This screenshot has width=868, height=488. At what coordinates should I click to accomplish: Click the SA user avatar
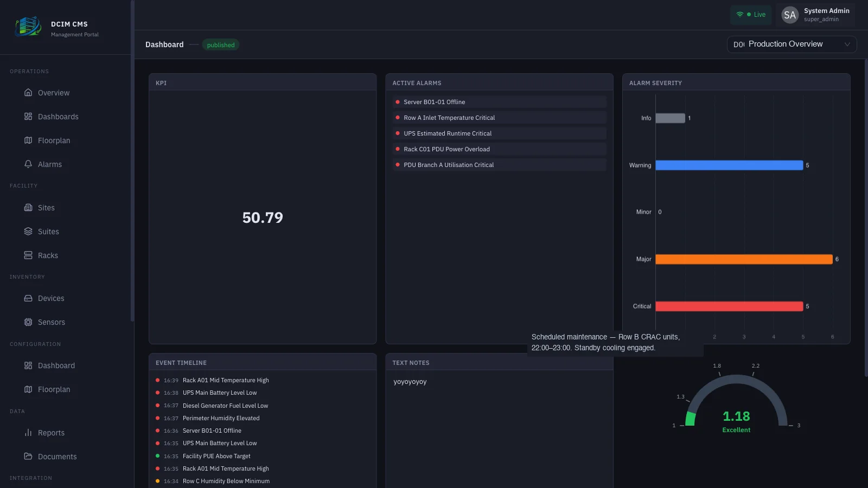point(790,15)
